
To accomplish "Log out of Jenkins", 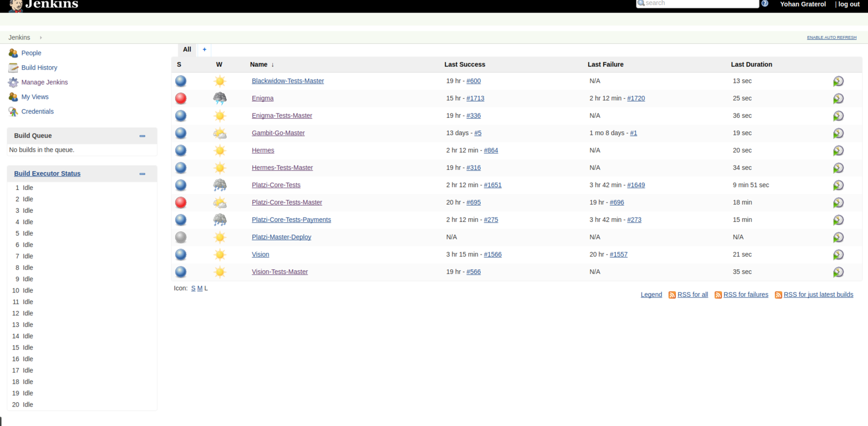I will pos(849,4).
